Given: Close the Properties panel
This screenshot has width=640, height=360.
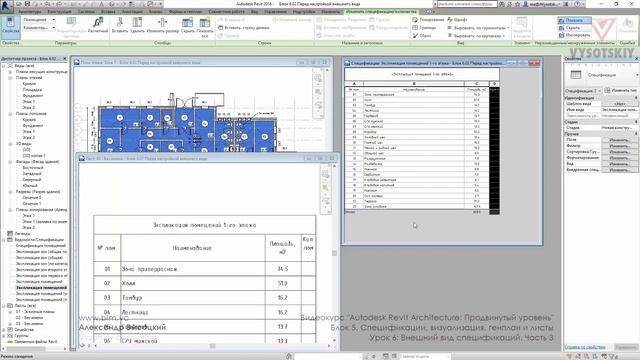Looking at the screenshot, I should (636, 59).
